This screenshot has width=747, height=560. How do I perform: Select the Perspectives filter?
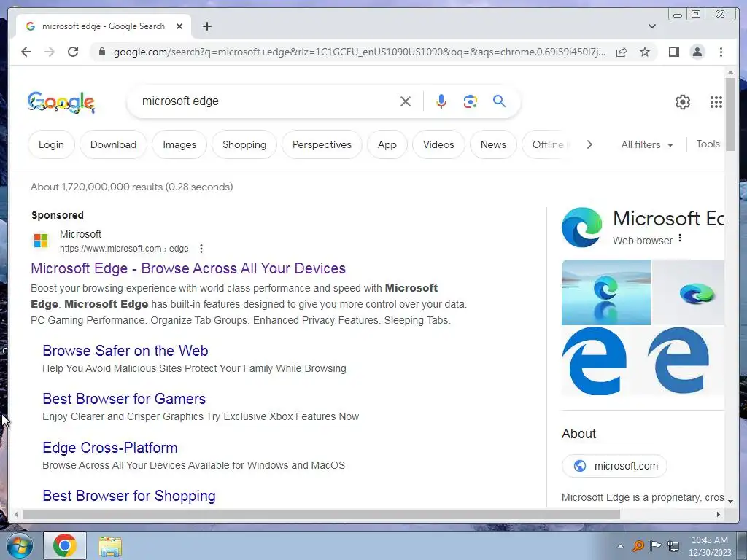(322, 145)
